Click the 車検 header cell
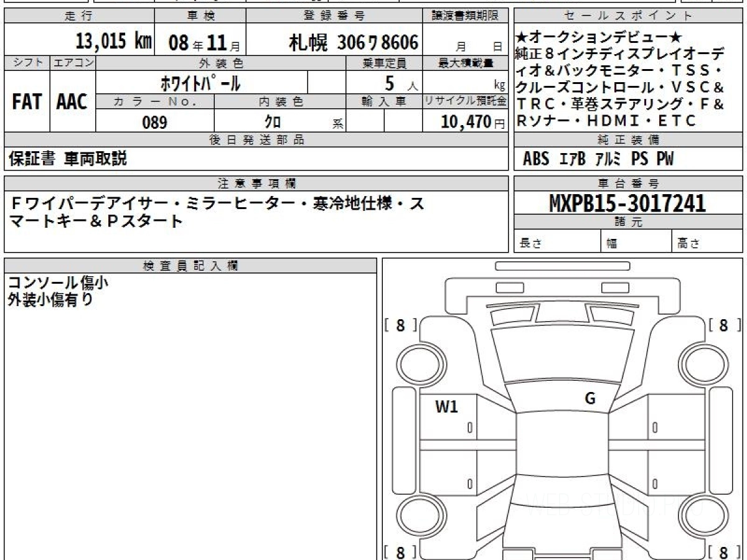 pyautogui.click(x=200, y=16)
